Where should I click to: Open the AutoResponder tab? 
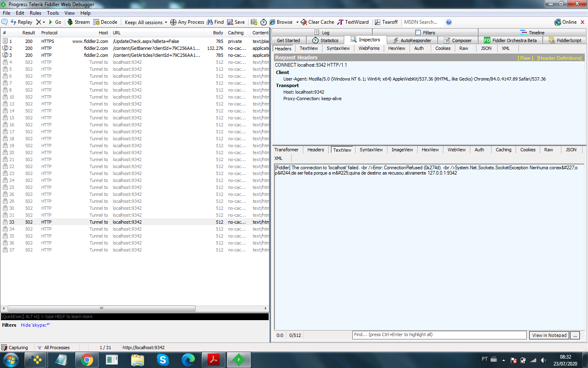pyautogui.click(x=412, y=40)
